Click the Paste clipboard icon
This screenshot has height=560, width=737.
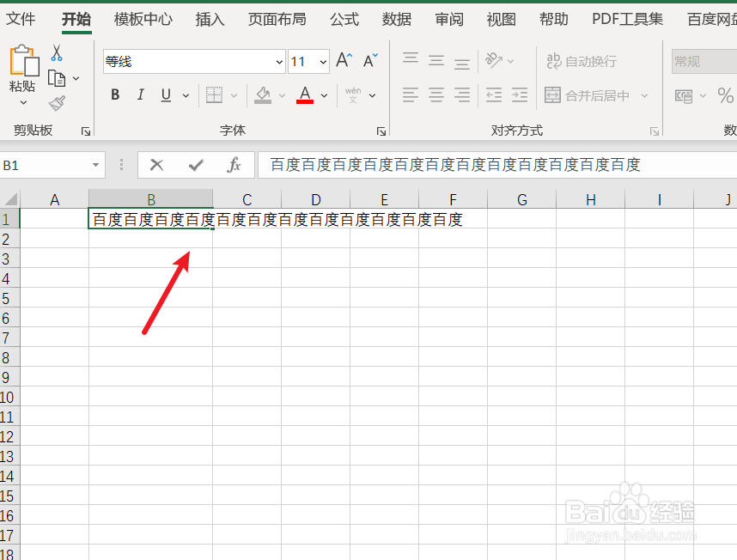pos(23,60)
